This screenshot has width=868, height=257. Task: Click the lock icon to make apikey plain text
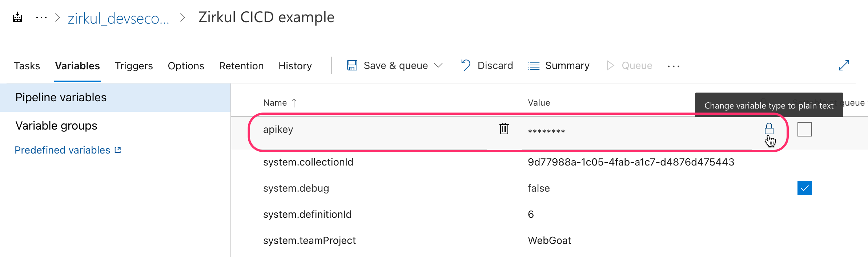click(769, 129)
